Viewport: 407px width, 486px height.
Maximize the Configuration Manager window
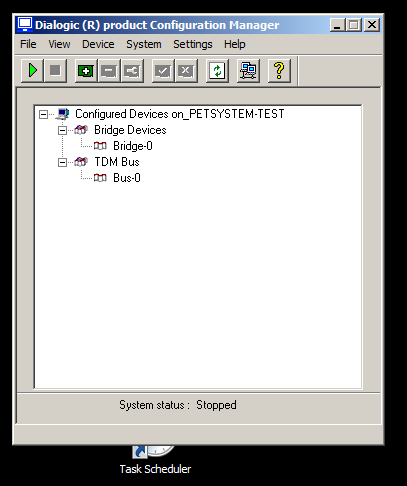(354, 25)
